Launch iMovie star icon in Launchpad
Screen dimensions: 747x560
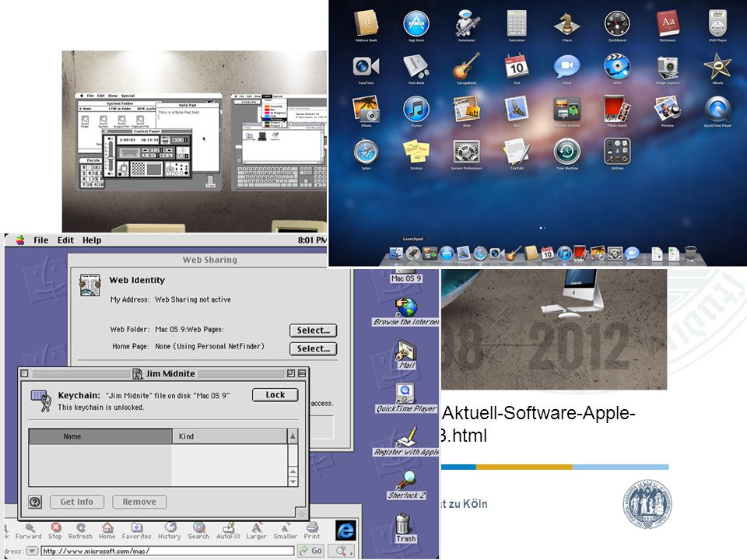(717, 67)
